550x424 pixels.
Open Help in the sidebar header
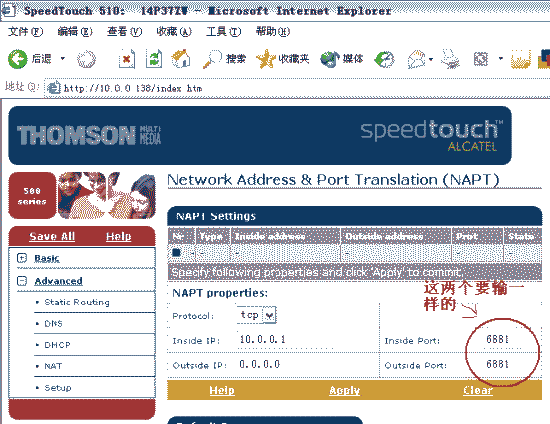(119, 236)
